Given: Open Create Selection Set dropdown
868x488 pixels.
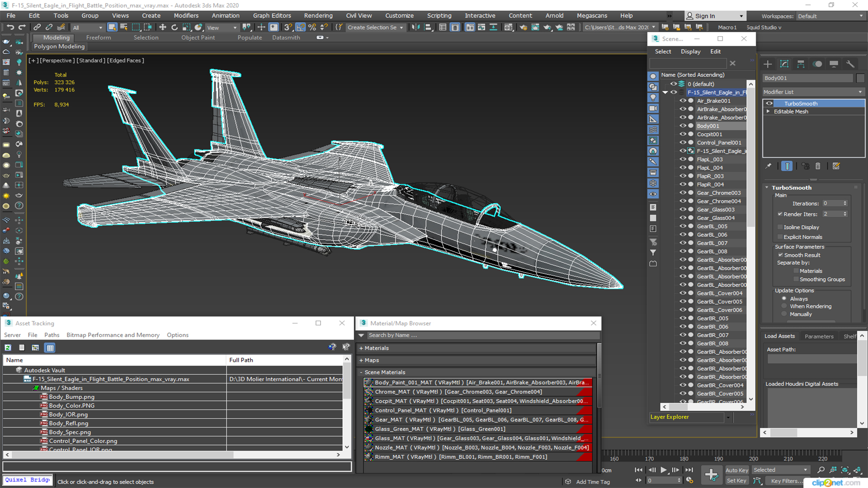Looking at the screenshot, I should pyautogui.click(x=375, y=28).
